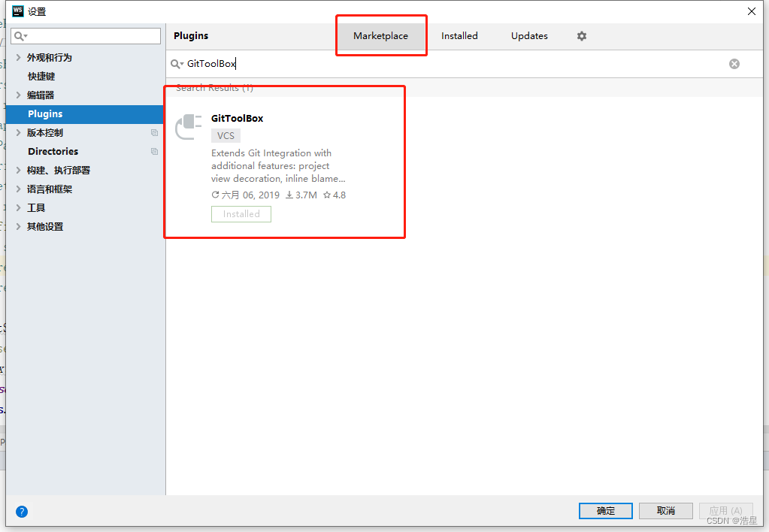Select 版本控制 label in the tree

[44, 133]
